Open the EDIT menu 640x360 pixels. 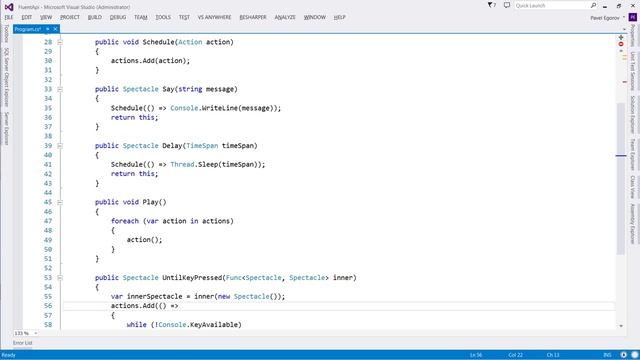[27, 17]
